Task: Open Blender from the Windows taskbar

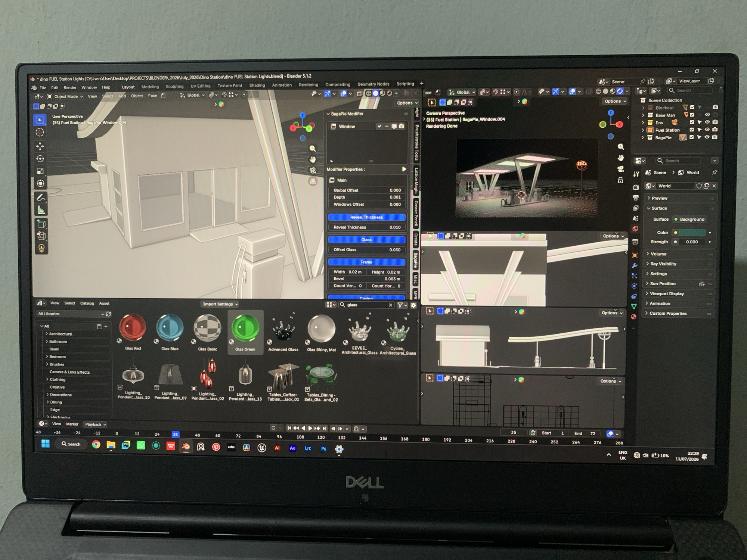Action: pyautogui.click(x=186, y=447)
